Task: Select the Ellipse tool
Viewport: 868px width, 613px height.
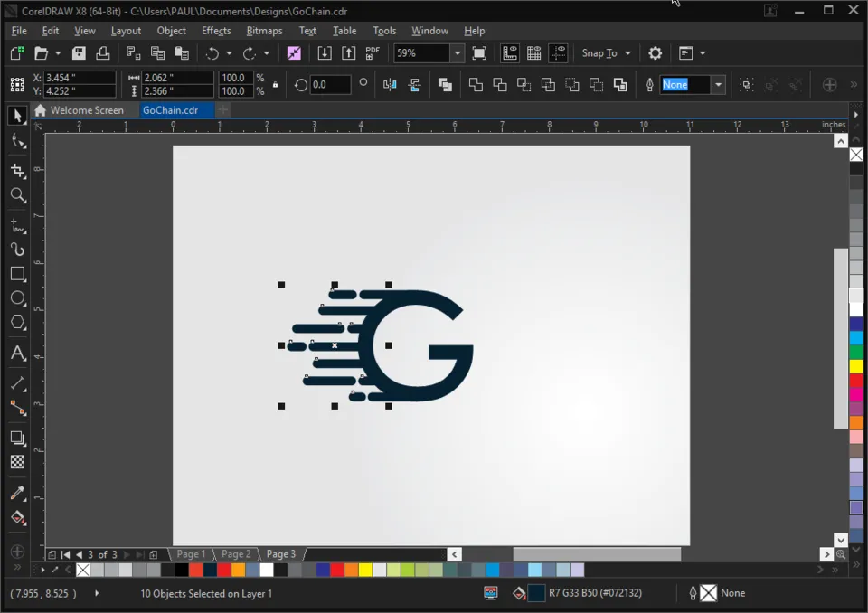Action: (x=18, y=298)
